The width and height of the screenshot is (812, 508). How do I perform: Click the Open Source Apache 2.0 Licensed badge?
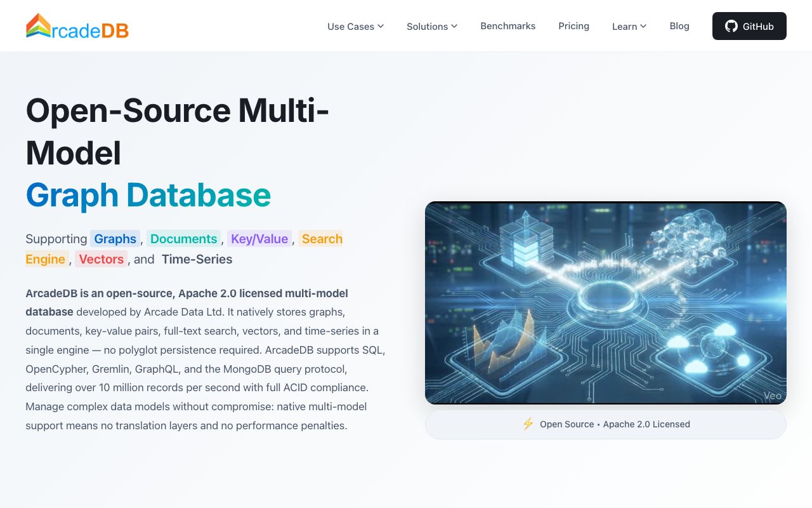606,424
